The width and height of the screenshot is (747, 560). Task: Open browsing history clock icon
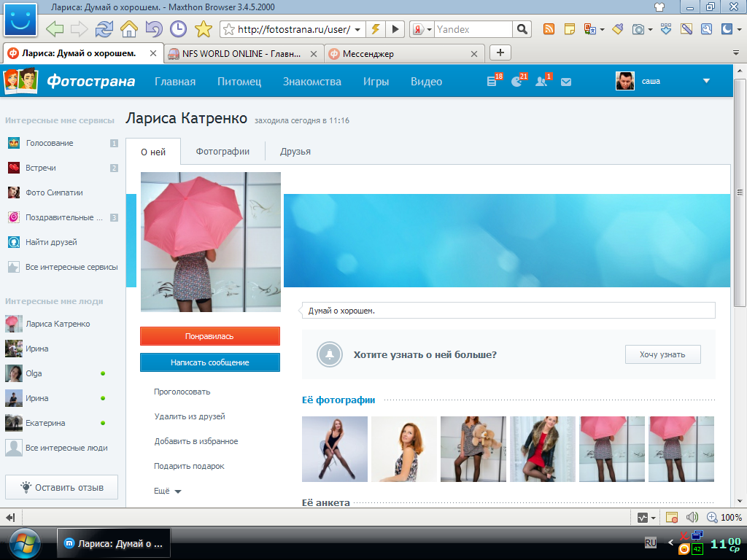tap(178, 29)
